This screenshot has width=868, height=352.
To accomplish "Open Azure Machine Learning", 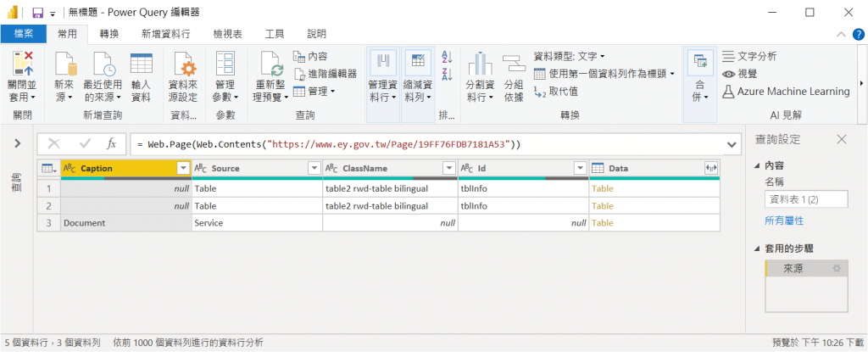I will [786, 92].
